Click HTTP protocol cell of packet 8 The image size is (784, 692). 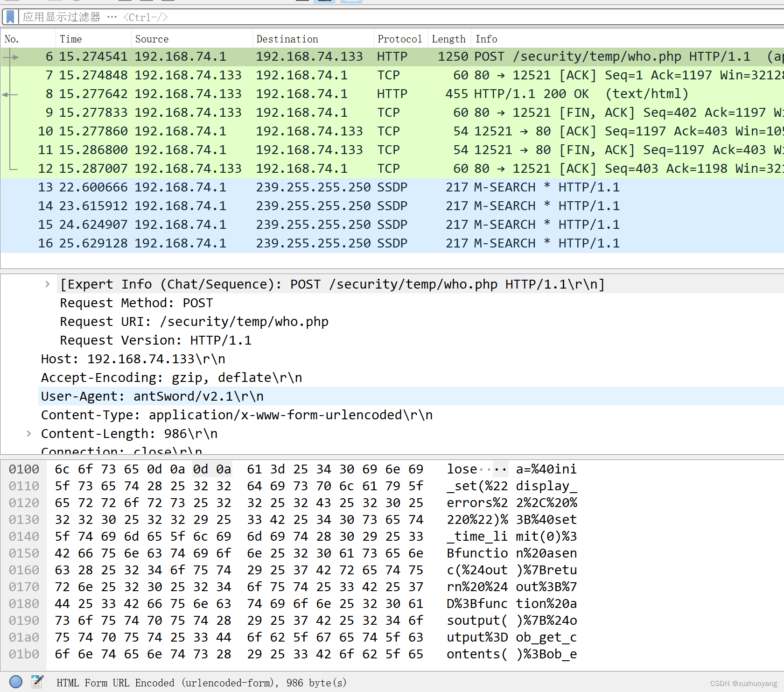click(x=392, y=94)
